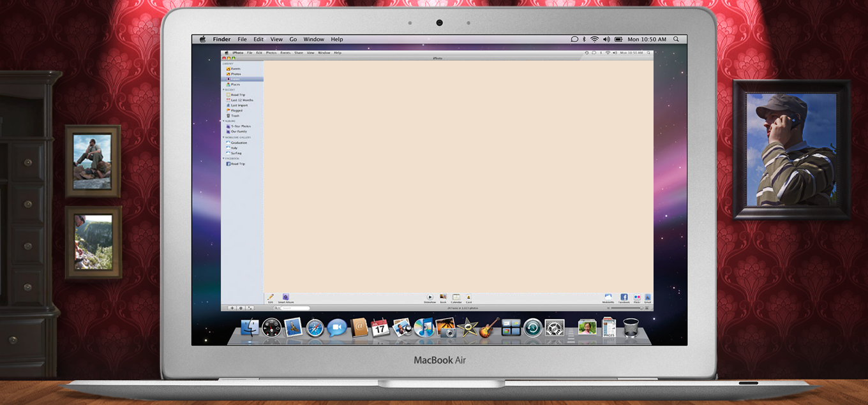
Task: Create a Smart Album from the toolbar
Action: [286, 297]
